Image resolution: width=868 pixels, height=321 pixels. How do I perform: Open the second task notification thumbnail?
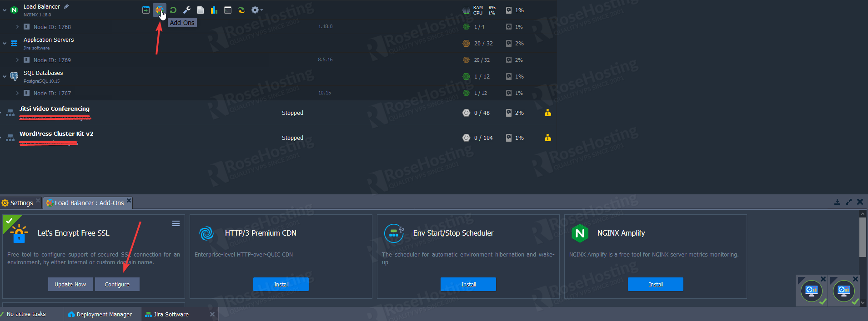844,291
